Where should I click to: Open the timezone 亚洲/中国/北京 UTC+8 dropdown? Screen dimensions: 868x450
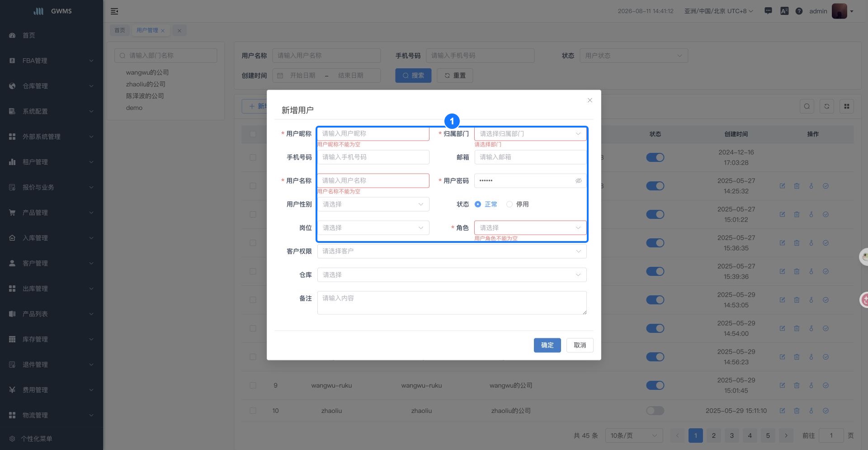[x=718, y=11]
